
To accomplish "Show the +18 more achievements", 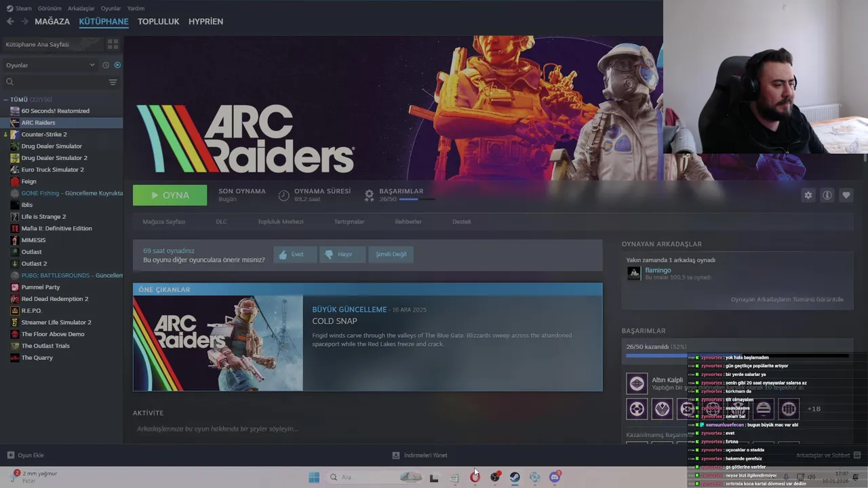I will coord(814,409).
